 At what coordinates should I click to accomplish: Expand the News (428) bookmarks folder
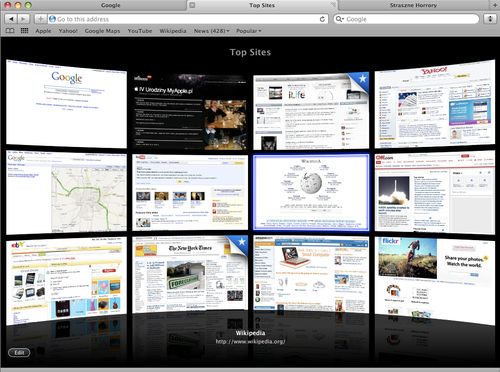coord(211,31)
